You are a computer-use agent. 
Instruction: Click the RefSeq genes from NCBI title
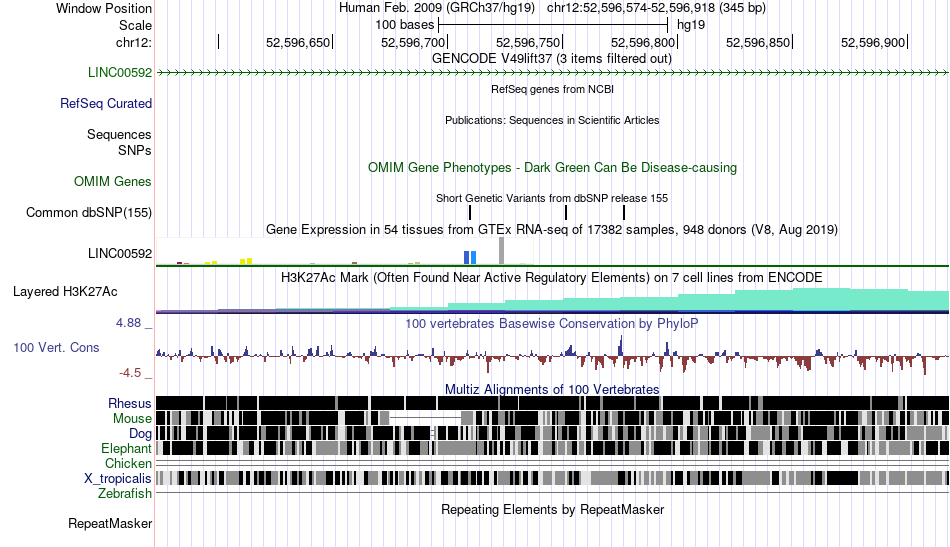coord(553,89)
